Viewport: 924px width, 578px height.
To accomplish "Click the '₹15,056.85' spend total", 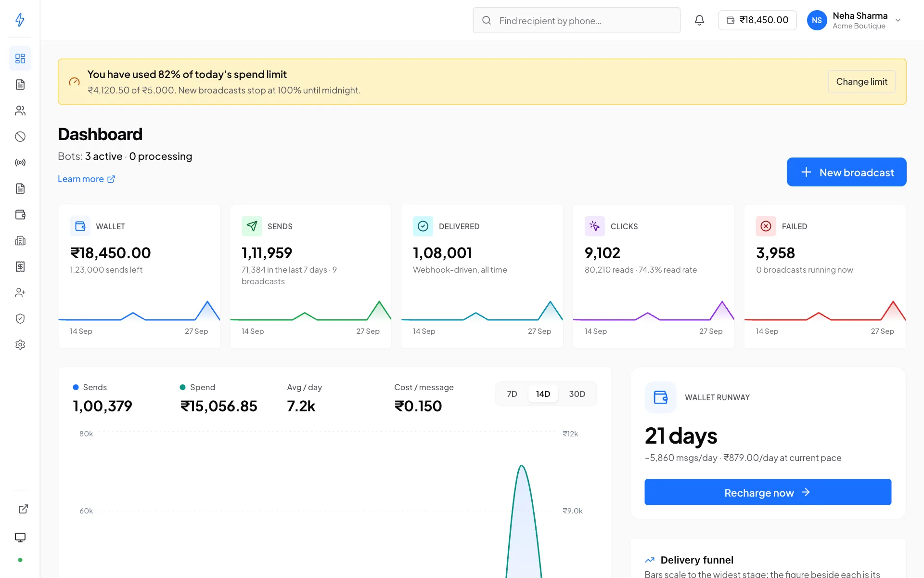I will pyautogui.click(x=219, y=406).
